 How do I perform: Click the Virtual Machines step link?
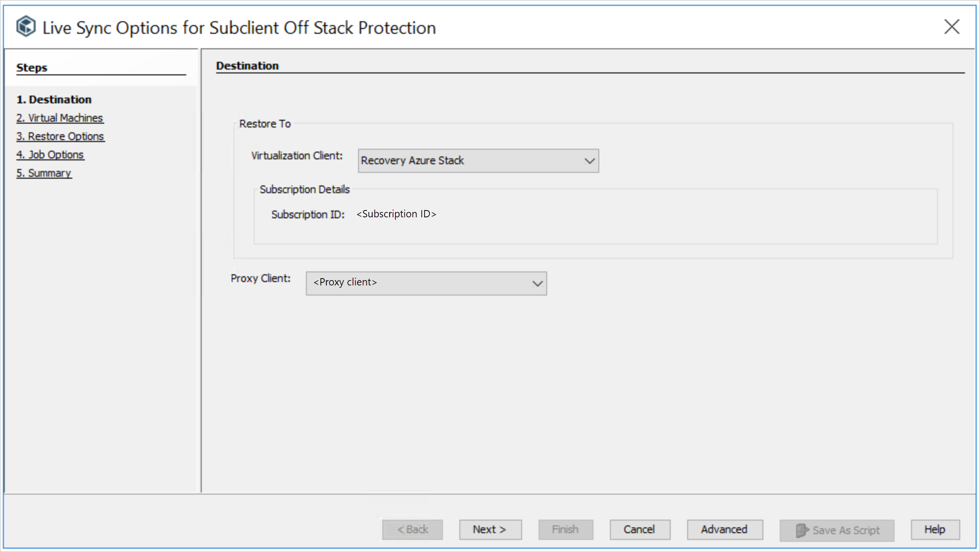click(x=60, y=117)
